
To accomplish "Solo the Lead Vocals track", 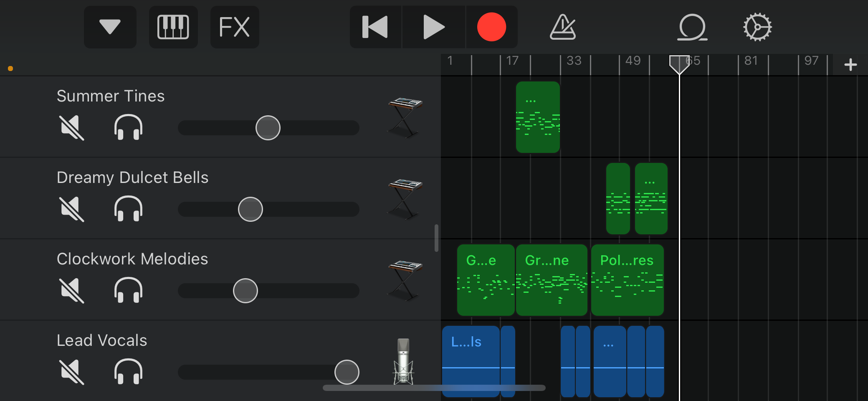I will click(128, 372).
